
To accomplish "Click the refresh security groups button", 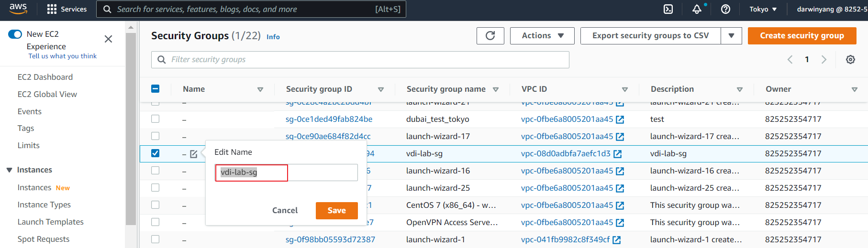I will [490, 36].
